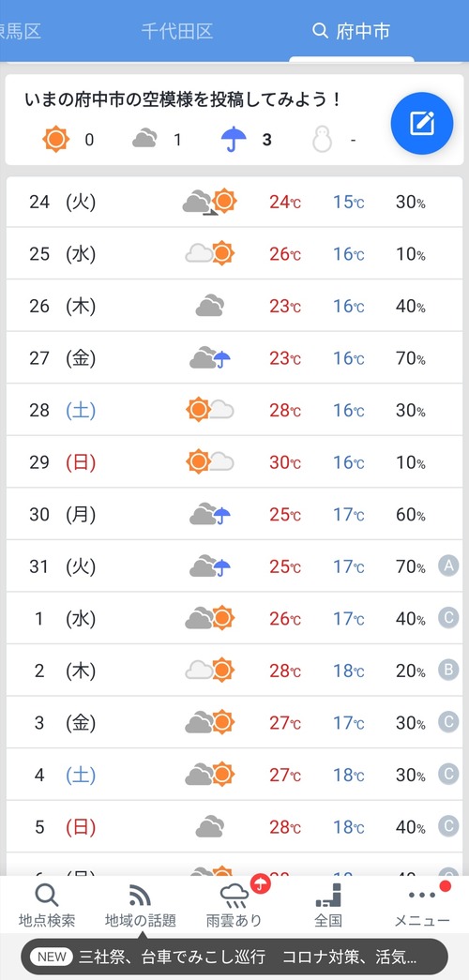Open the 府中市 search tab
The height and width of the screenshot is (980, 469).
[352, 31]
